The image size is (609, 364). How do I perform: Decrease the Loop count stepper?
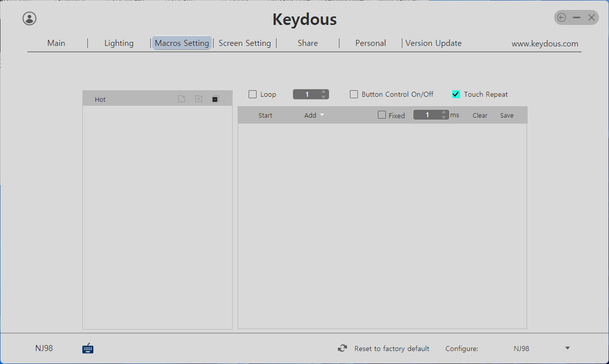[323, 97]
